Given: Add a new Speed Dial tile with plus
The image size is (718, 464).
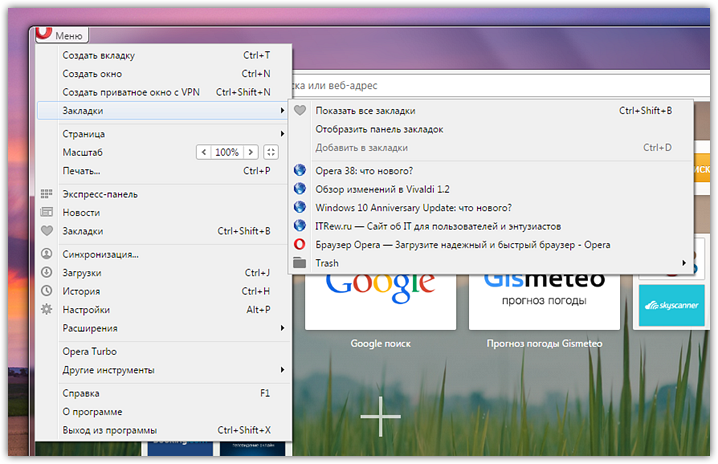Looking at the screenshot, I should click(x=380, y=416).
